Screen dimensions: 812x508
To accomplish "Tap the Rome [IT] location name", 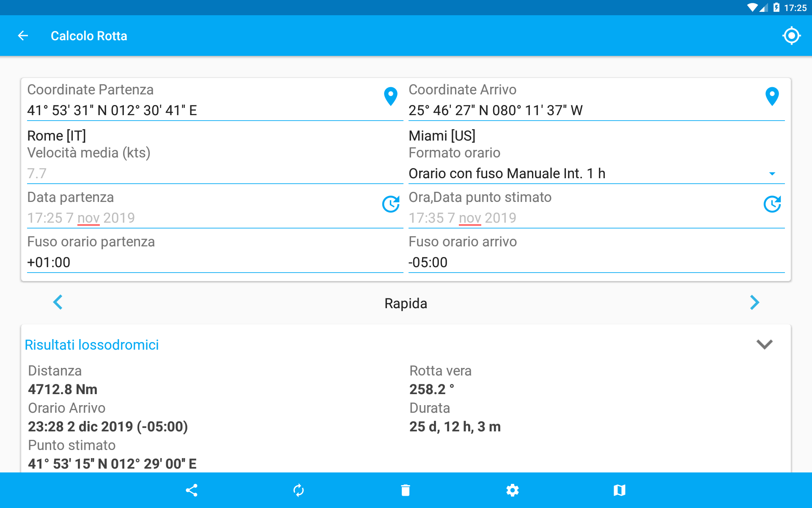I will pyautogui.click(x=57, y=136).
